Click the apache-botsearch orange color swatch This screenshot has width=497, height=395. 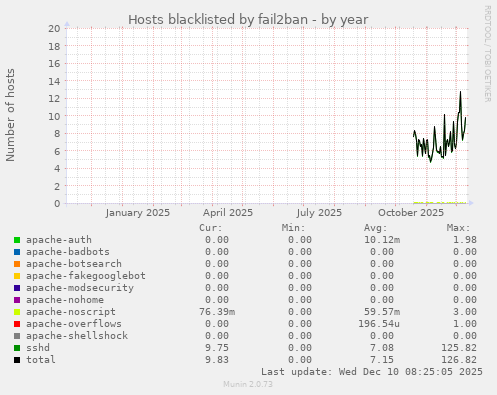17,264
